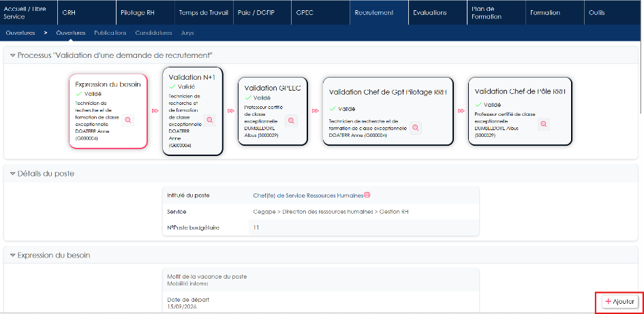644x314 pixels.
Task: Open the Formation menu
Action: (x=555, y=13)
